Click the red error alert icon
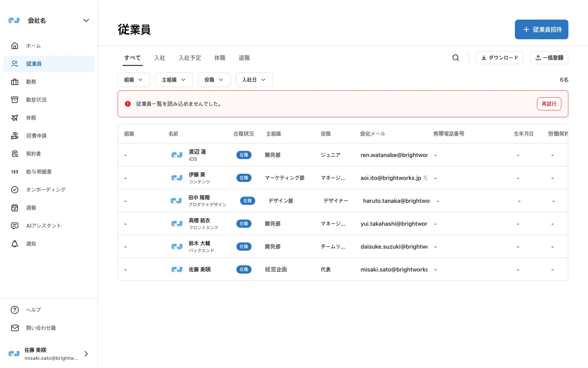The width and height of the screenshot is (588, 368). click(x=128, y=104)
